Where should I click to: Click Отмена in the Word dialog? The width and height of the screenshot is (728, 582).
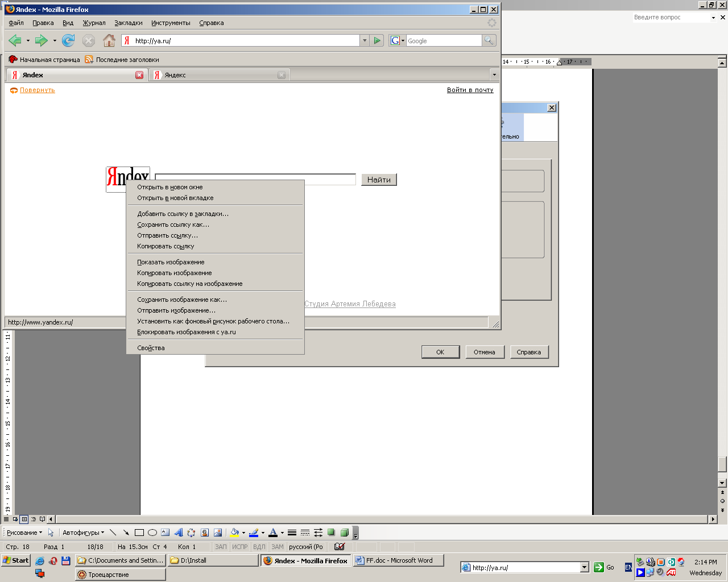click(x=485, y=352)
